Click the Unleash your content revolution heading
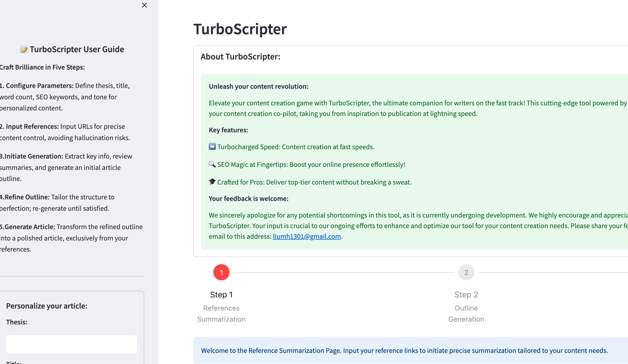 258,86
